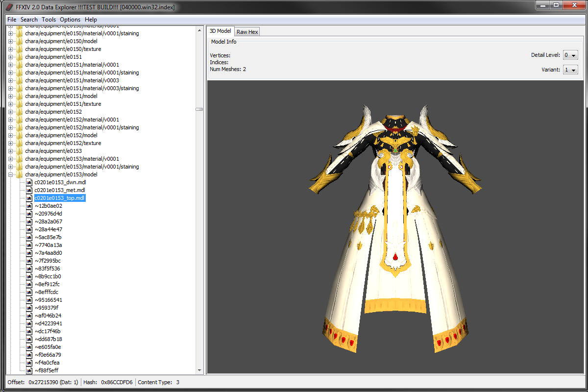Select the file named ~95166541
The height and width of the screenshot is (392, 588).
pyautogui.click(x=48, y=300)
